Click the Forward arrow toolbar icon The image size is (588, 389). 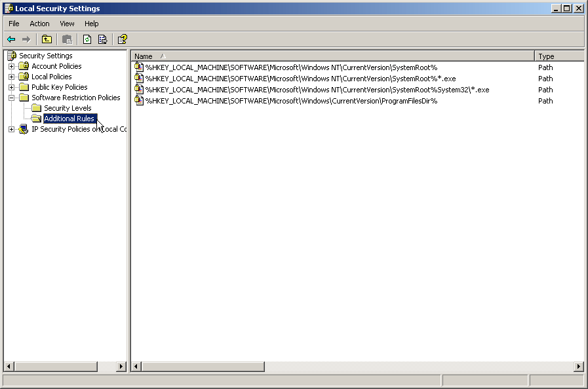tap(26, 39)
